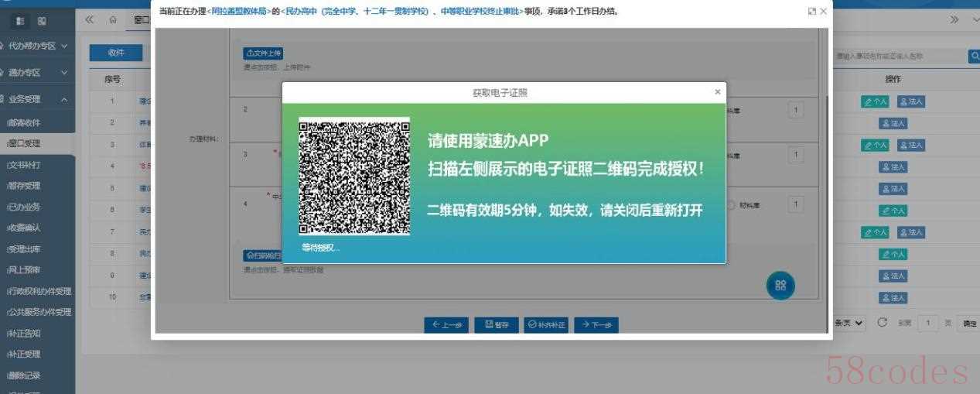Expand the 通办专区 sidebar section

(37, 72)
